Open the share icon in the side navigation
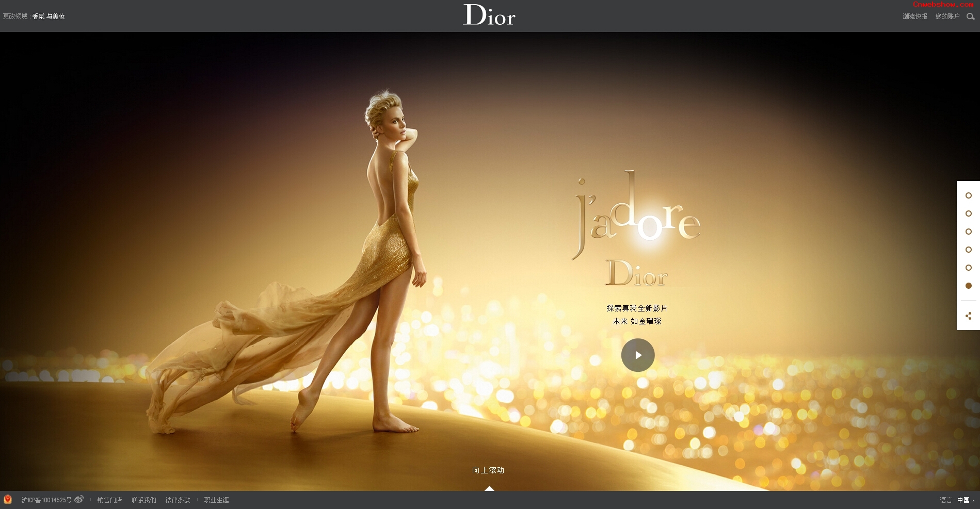Screen dimensions: 980x509 (x=969, y=316)
